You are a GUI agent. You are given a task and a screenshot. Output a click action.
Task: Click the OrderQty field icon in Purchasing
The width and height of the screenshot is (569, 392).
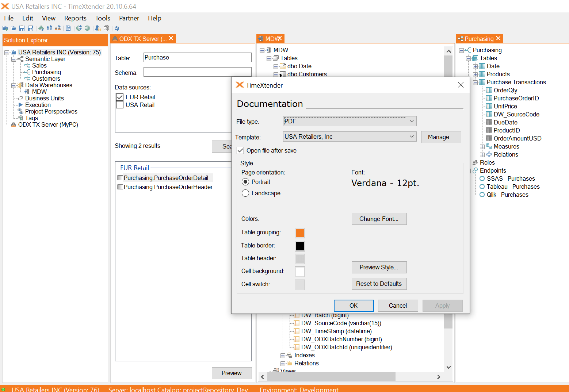489,90
